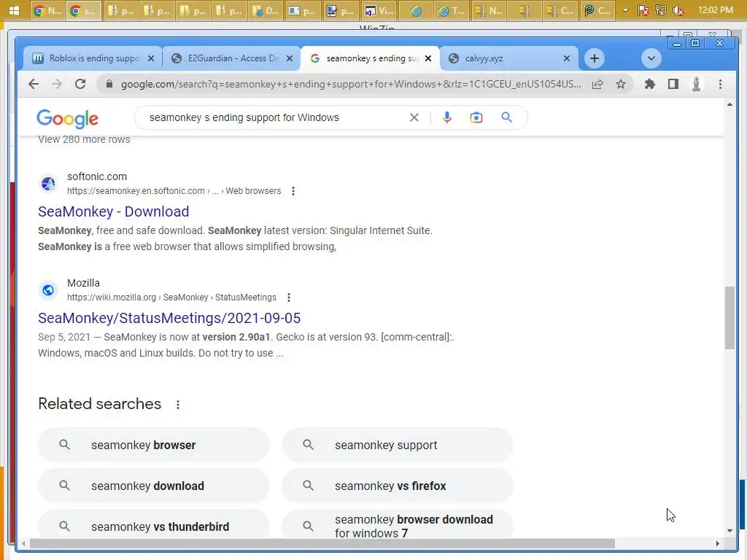Screen dimensions: 747x560
Task: Open the Extensions puzzle icon
Action: [x=649, y=85]
